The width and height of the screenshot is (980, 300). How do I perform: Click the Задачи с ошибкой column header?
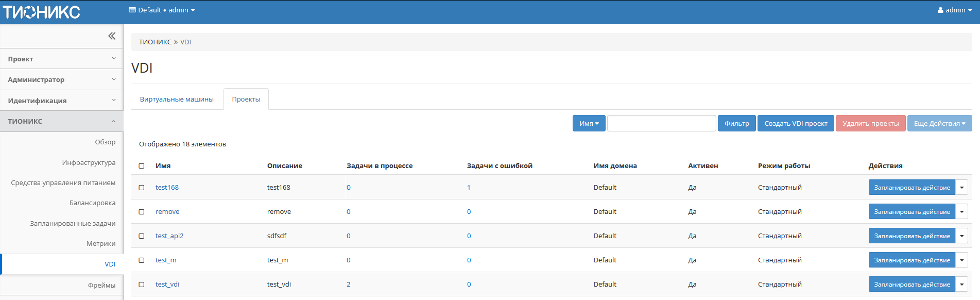click(500, 165)
